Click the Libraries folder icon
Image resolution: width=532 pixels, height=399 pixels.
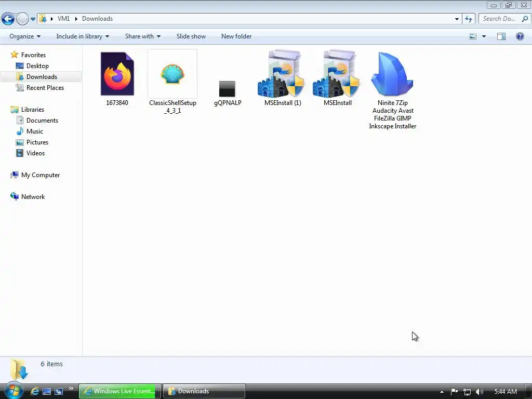pos(14,110)
